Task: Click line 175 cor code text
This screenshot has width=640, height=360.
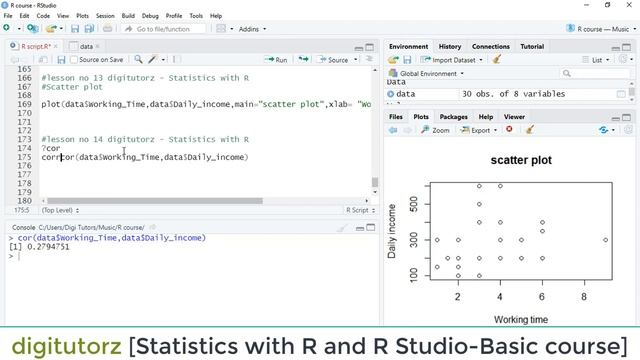Action: 144,157
